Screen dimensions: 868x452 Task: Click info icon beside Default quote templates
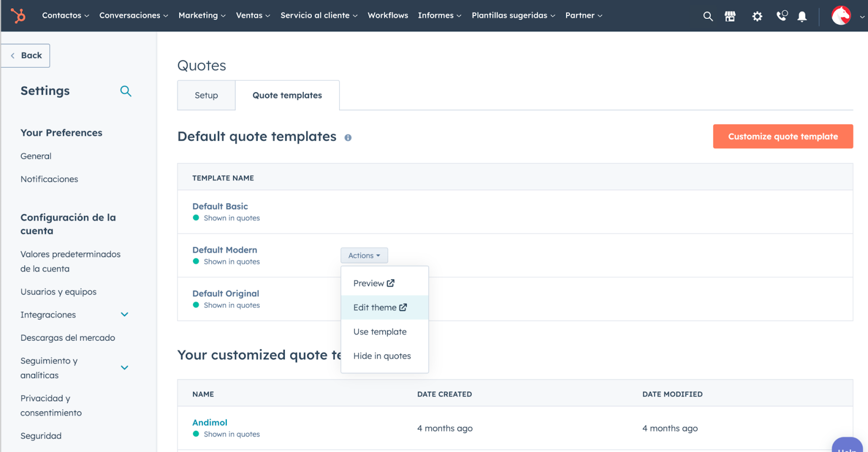coord(348,138)
